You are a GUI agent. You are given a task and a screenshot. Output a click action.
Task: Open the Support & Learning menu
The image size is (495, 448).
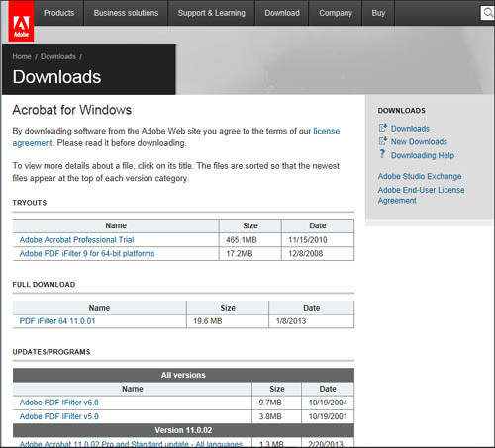click(x=212, y=13)
